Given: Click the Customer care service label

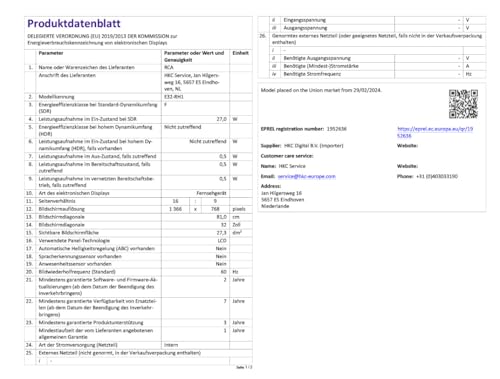Looking at the screenshot, I should (x=287, y=156).
